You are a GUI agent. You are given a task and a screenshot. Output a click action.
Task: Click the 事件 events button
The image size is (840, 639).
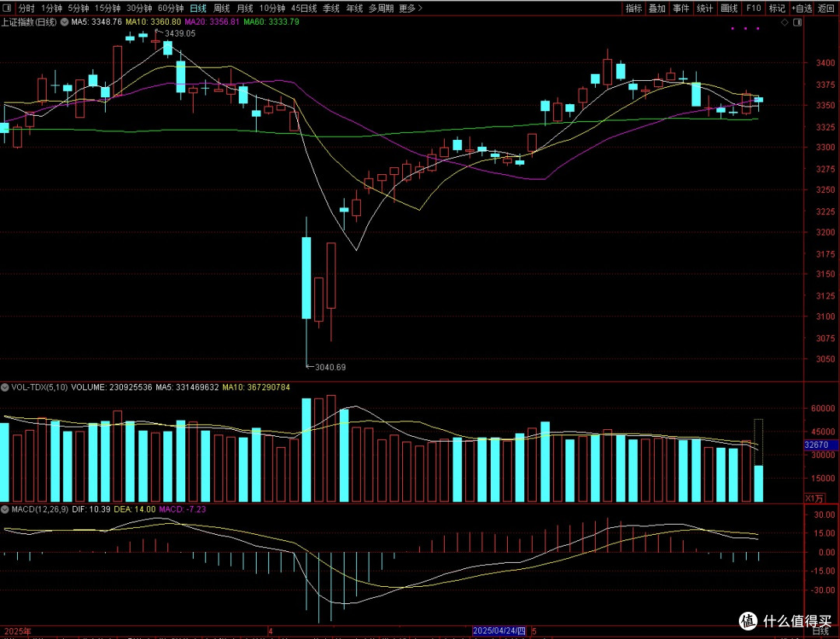click(x=681, y=8)
